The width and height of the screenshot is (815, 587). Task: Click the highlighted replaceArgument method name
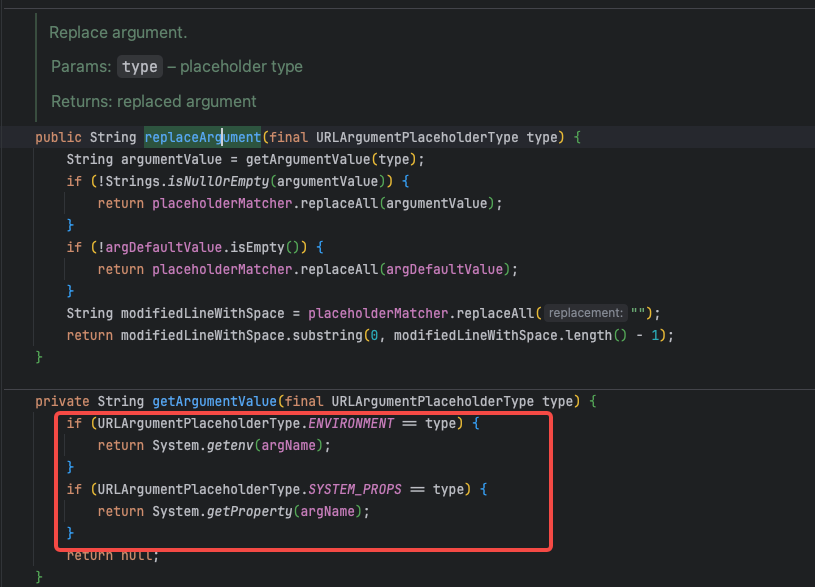click(x=202, y=137)
